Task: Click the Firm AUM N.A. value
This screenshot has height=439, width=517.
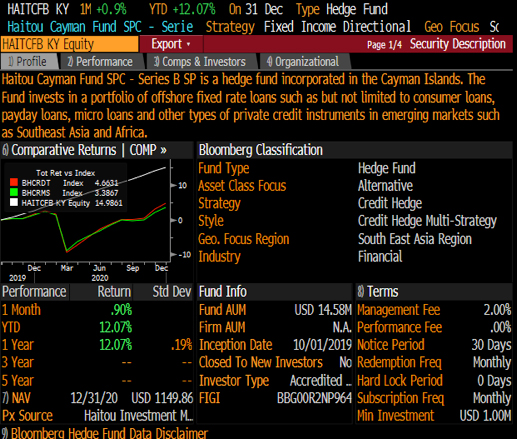Action: click(x=342, y=327)
